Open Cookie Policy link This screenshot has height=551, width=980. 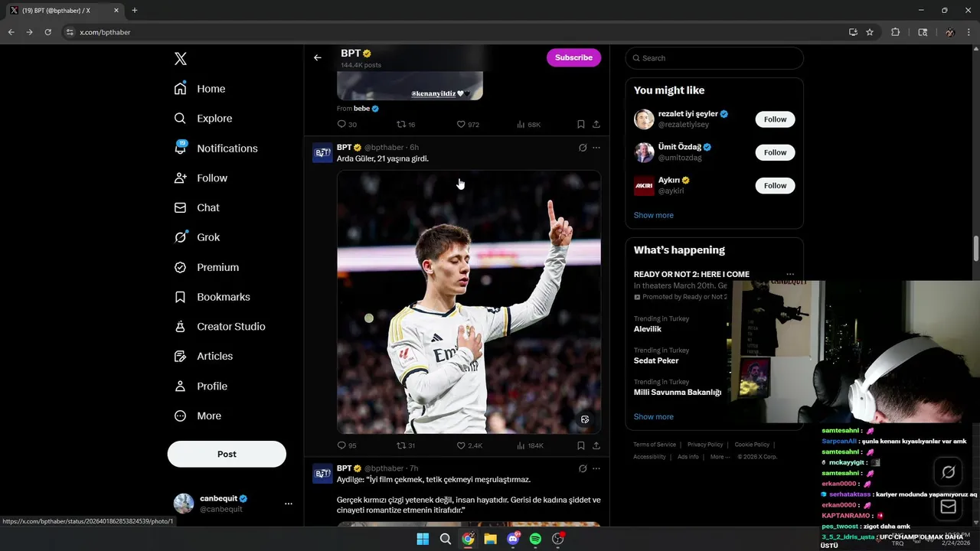tap(752, 445)
